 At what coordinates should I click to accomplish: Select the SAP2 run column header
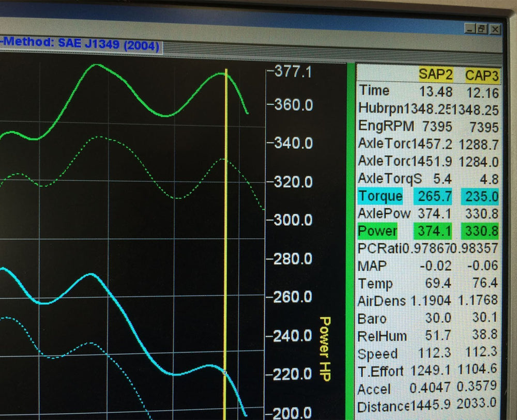pos(436,75)
